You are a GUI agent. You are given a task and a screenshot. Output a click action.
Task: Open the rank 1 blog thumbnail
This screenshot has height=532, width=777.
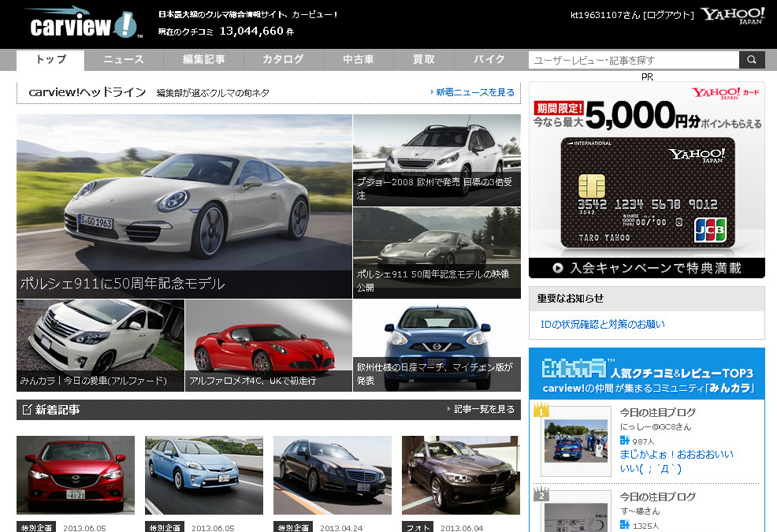[x=576, y=441]
